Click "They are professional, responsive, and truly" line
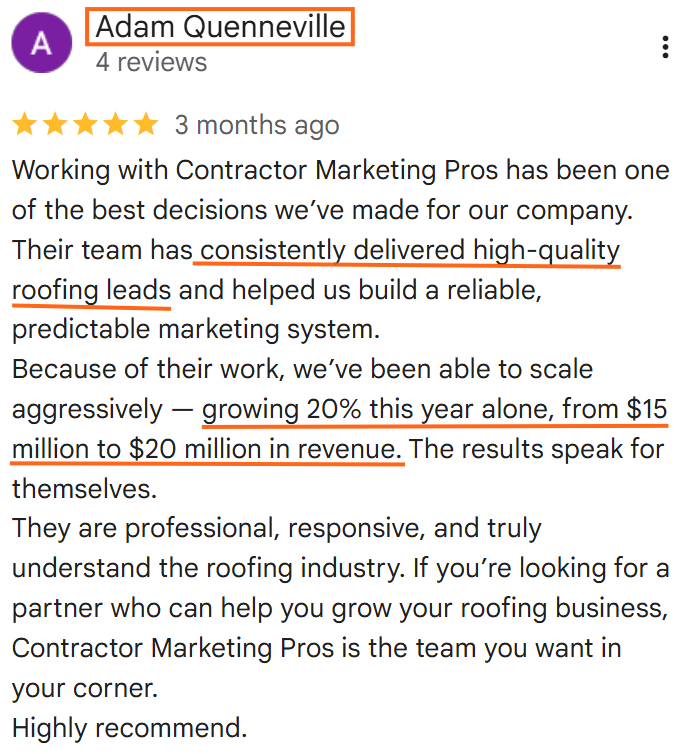The image size is (693, 754). (x=276, y=528)
